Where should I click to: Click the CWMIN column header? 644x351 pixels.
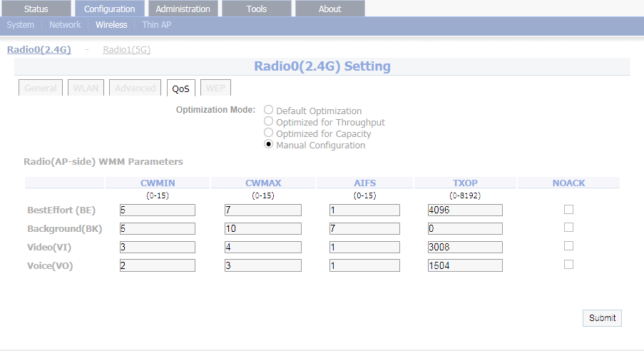point(158,183)
